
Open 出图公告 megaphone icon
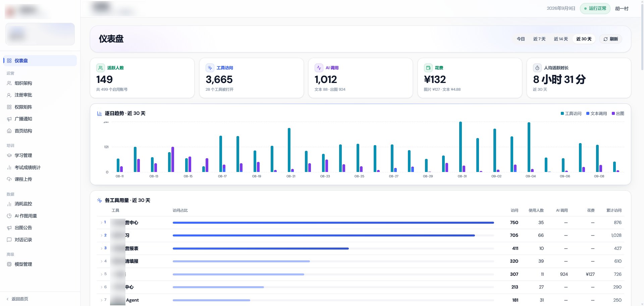[x=9, y=228]
